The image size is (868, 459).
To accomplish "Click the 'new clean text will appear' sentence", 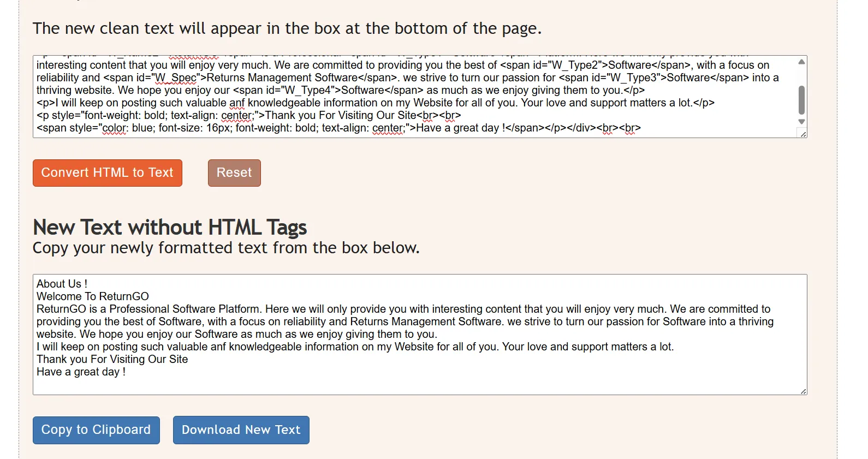I will click(x=287, y=28).
